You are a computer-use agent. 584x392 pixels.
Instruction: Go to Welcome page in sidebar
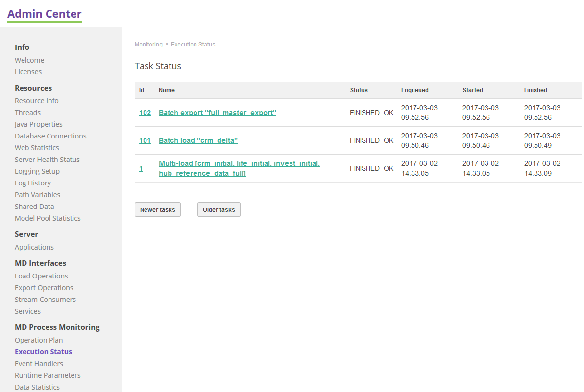(29, 60)
